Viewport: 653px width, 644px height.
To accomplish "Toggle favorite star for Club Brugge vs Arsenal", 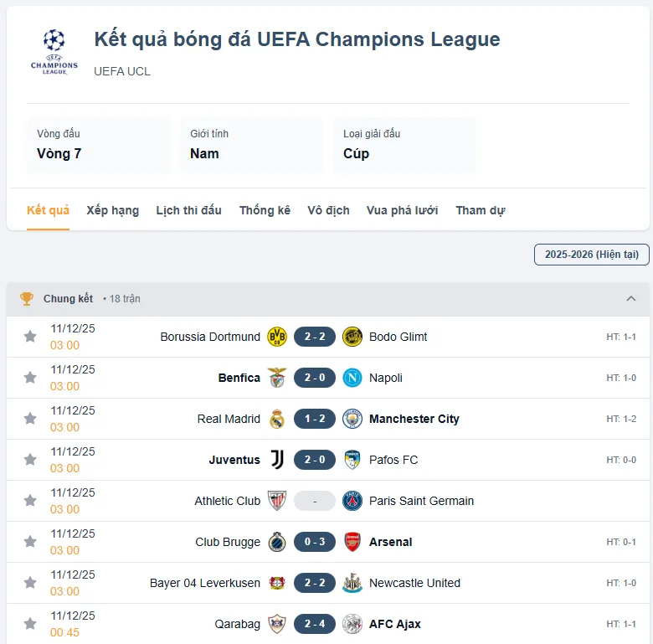I will 30,542.
